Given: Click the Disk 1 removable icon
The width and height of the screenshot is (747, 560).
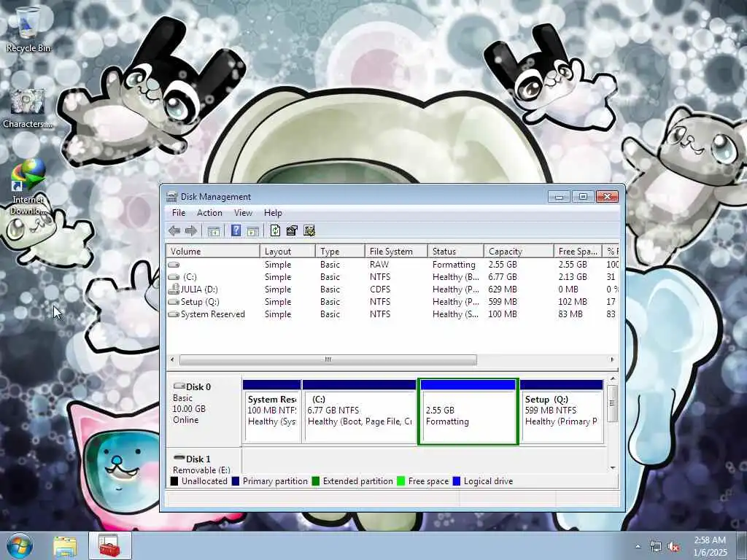Looking at the screenshot, I should pos(179,458).
